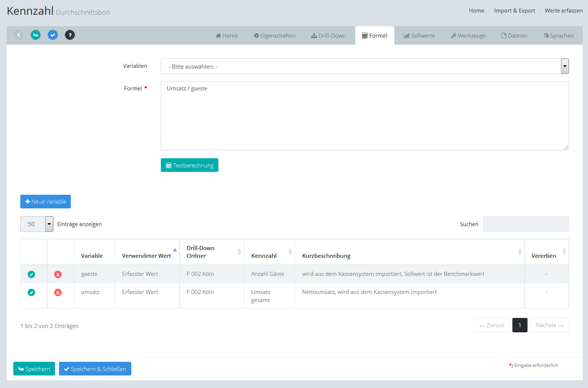Click into the Suchen search field
The height and width of the screenshot is (388, 588).
pyautogui.click(x=526, y=224)
